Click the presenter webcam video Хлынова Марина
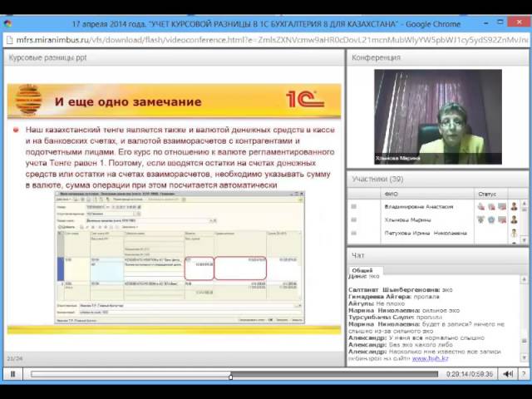The image size is (532, 399). click(x=438, y=116)
